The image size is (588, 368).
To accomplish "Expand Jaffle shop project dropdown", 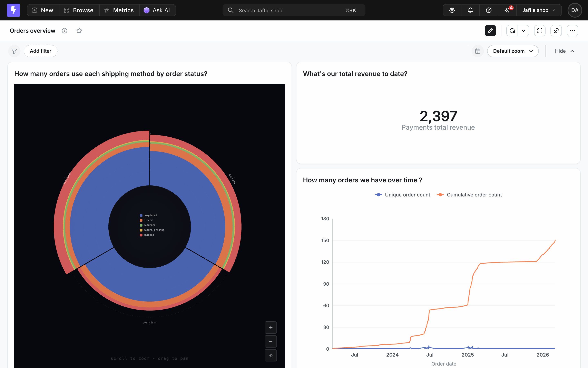I will [539, 10].
